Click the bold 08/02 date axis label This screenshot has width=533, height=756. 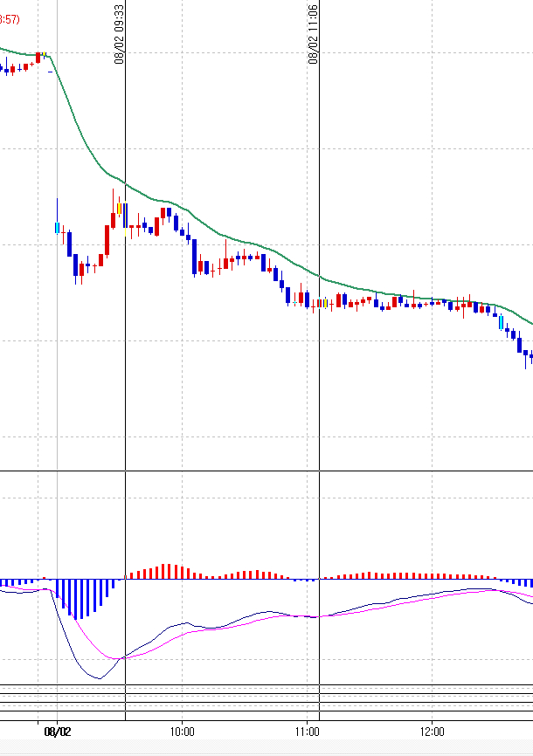[x=58, y=732]
